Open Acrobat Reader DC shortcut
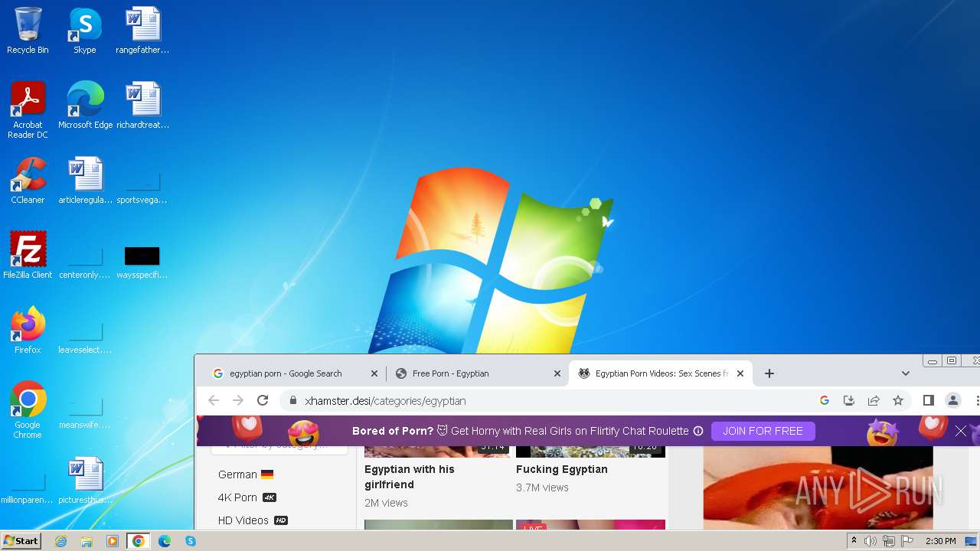The height and width of the screenshot is (551, 980). click(28, 109)
